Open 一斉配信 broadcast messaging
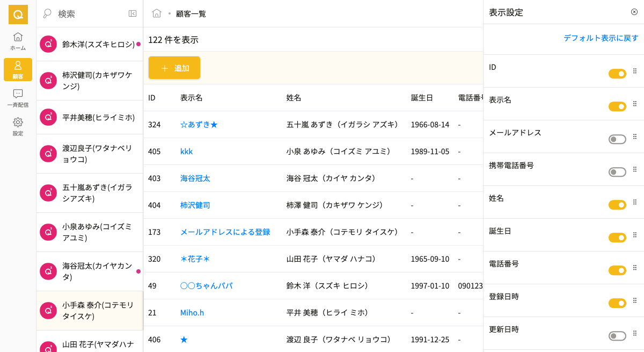This screenshot has width=644, height=352. [18, 98]
